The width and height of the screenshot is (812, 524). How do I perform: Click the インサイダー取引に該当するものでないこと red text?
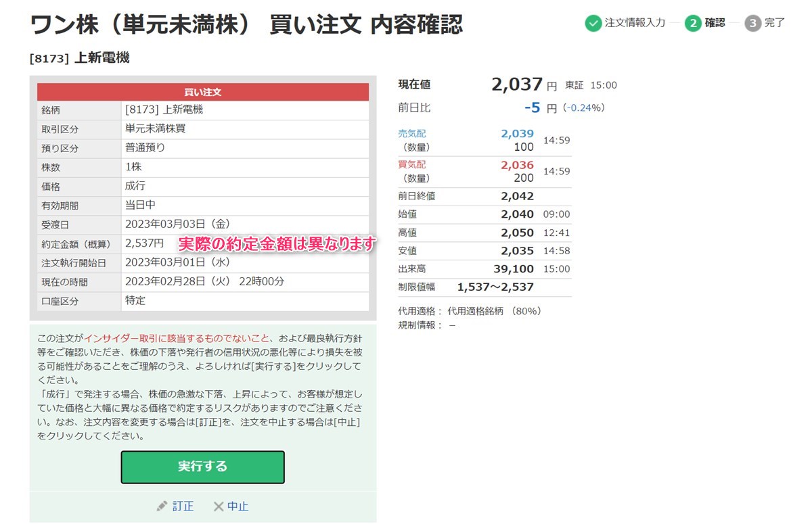[x=177, y=339]
